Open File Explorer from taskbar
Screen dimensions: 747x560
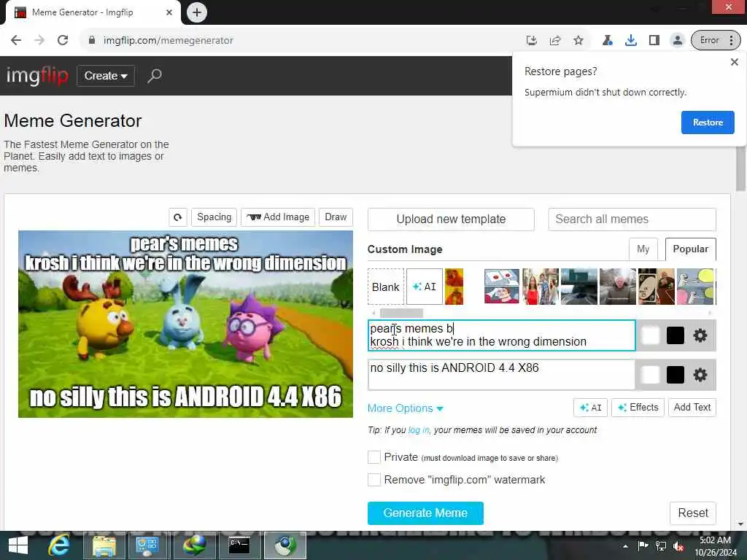pyautogui.click(x=104, y=545)
